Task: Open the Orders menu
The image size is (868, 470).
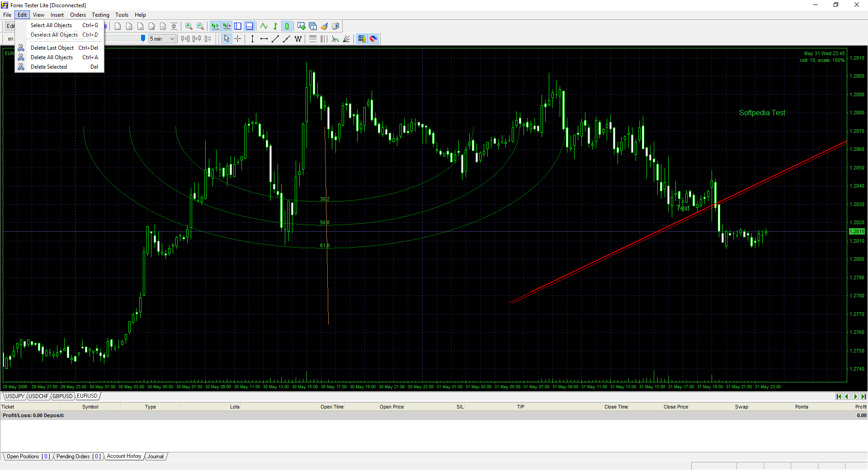Action: click(78, 15)
